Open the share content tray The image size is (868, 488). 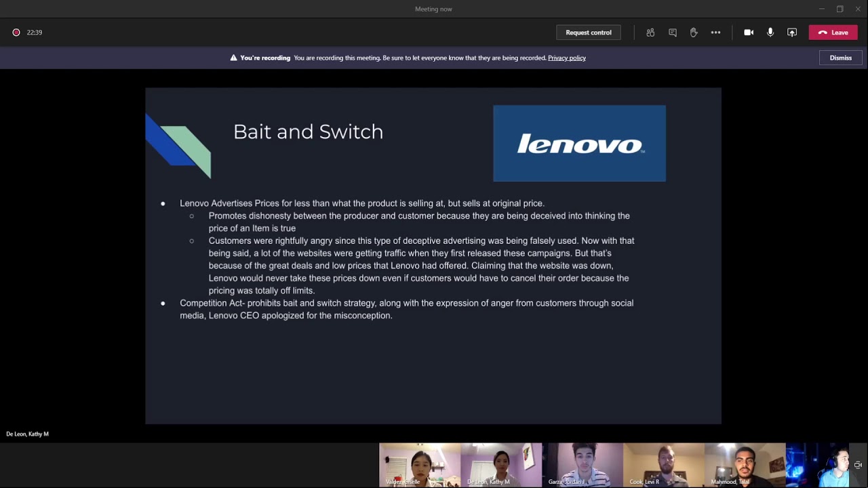(x=792, y=33)
